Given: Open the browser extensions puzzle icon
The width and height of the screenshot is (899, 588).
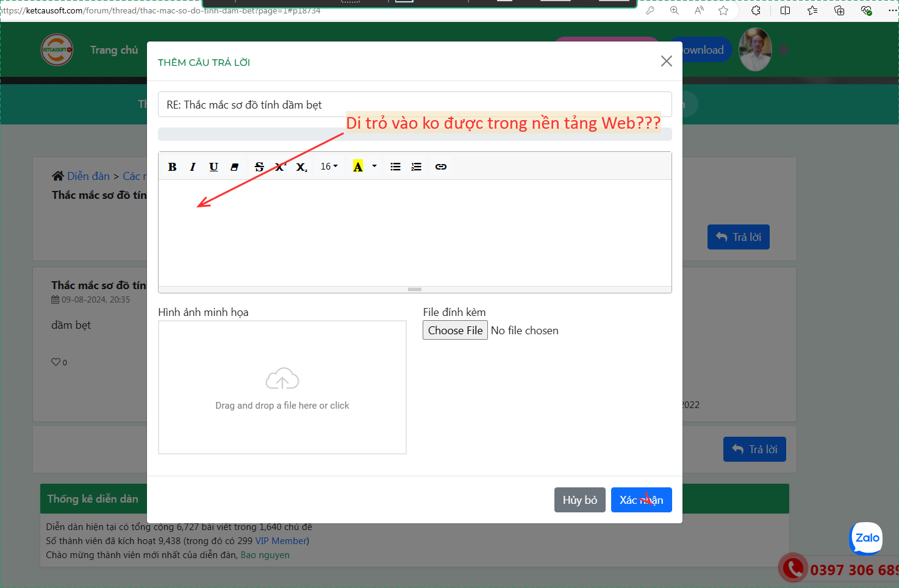Looking at the screenshot, I should (756, 10).
